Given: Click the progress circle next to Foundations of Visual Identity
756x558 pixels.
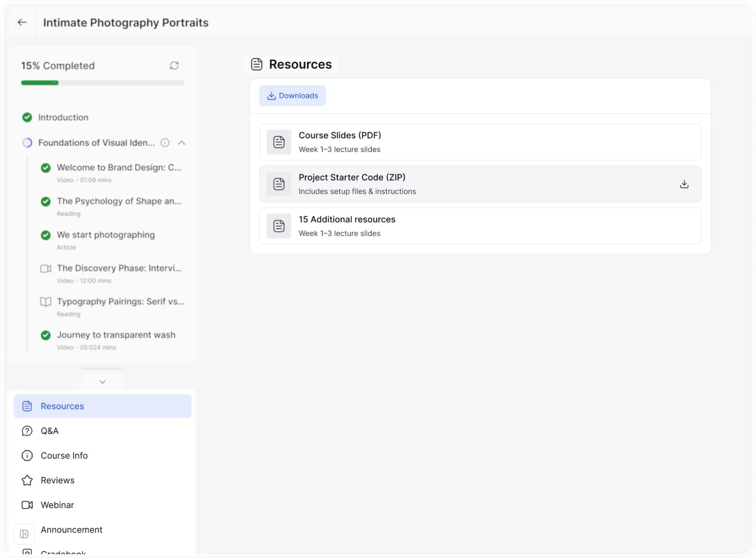Looking at the screenshot, I should pos(27,143).
